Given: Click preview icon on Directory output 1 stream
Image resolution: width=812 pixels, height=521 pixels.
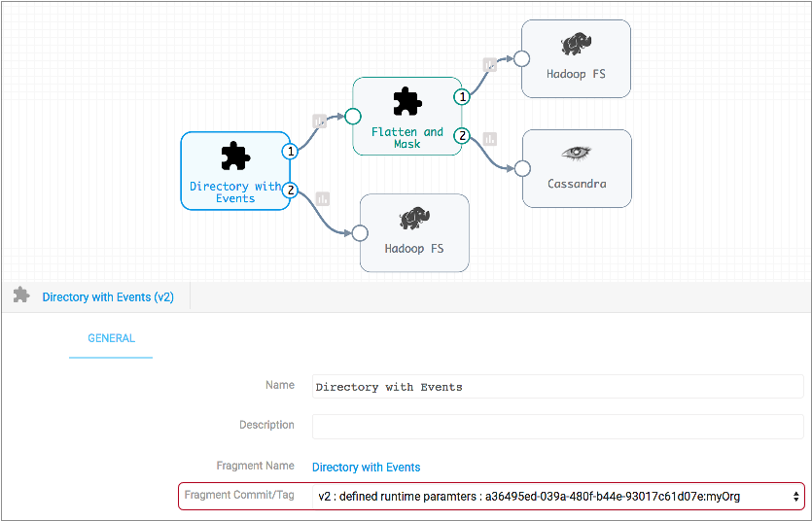Looking at the screenshot, I should pos(319,122).
